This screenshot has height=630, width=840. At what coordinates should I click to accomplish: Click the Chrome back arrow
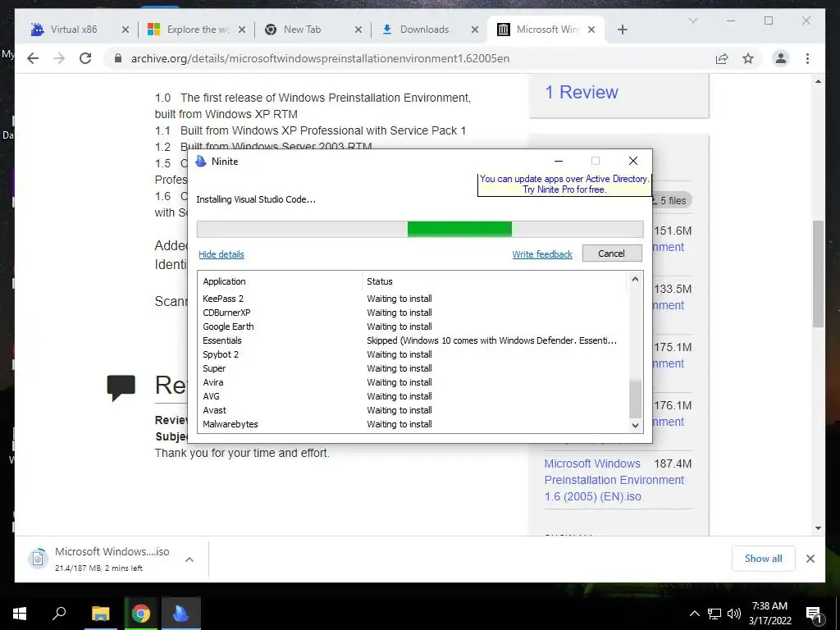point(33,58)
